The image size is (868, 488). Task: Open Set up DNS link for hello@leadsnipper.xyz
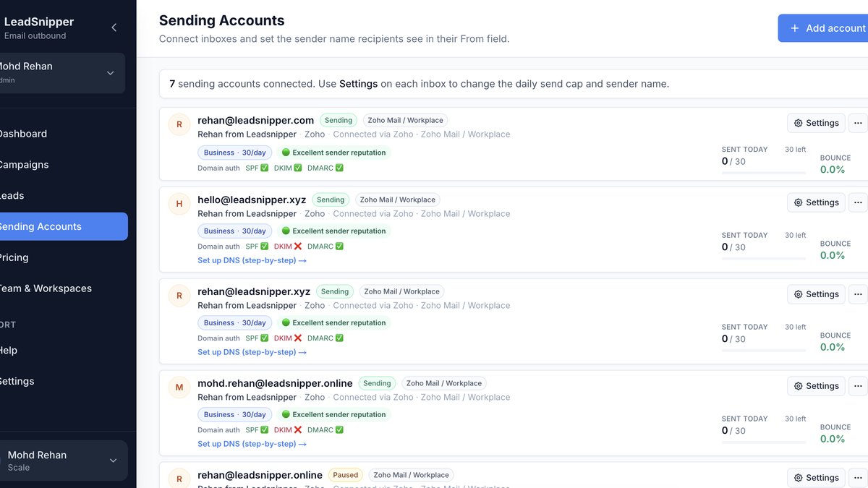(252, 260)
